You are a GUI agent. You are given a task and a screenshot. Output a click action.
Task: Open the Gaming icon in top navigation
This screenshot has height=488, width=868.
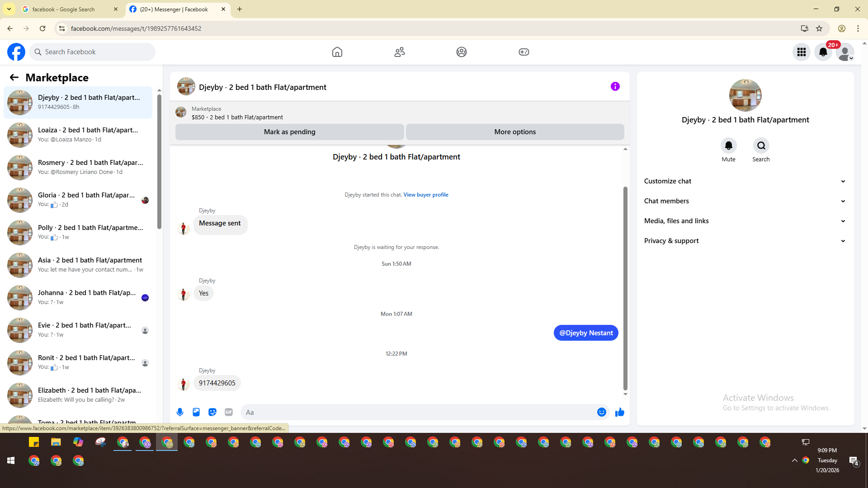(524, 52)
